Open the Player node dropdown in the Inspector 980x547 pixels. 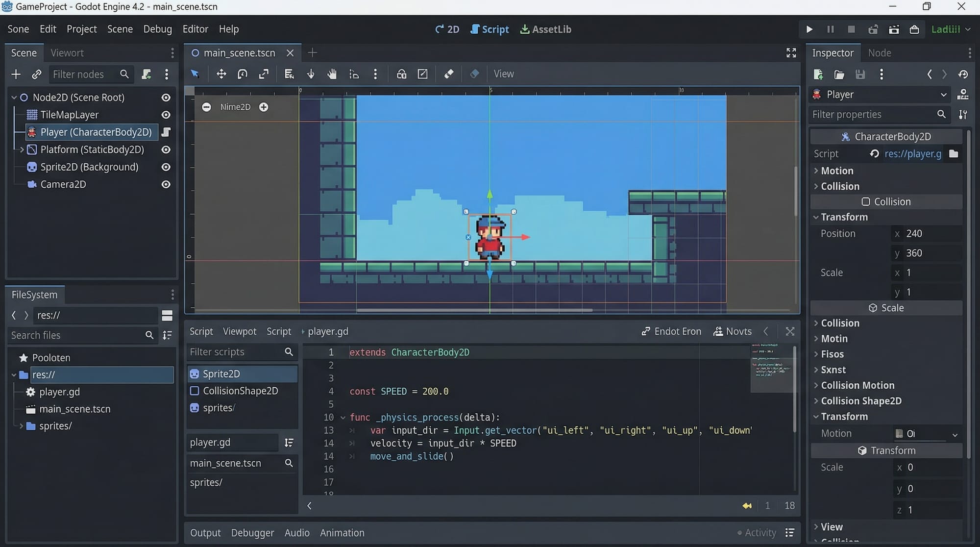tap(944, 94)
